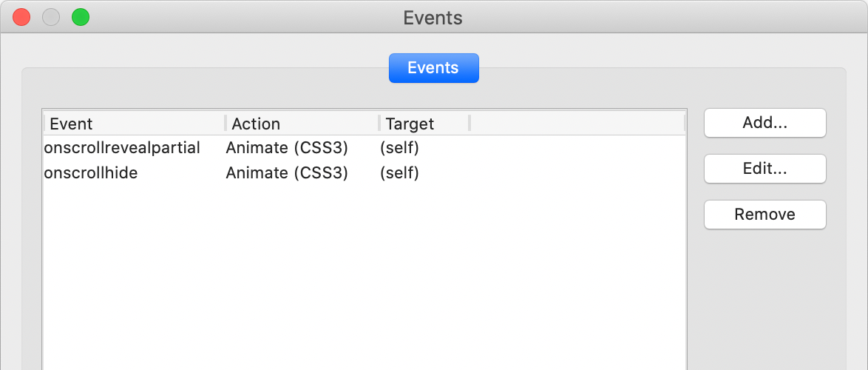
Task: Close the Events window
Action: (x=22, y=17)
